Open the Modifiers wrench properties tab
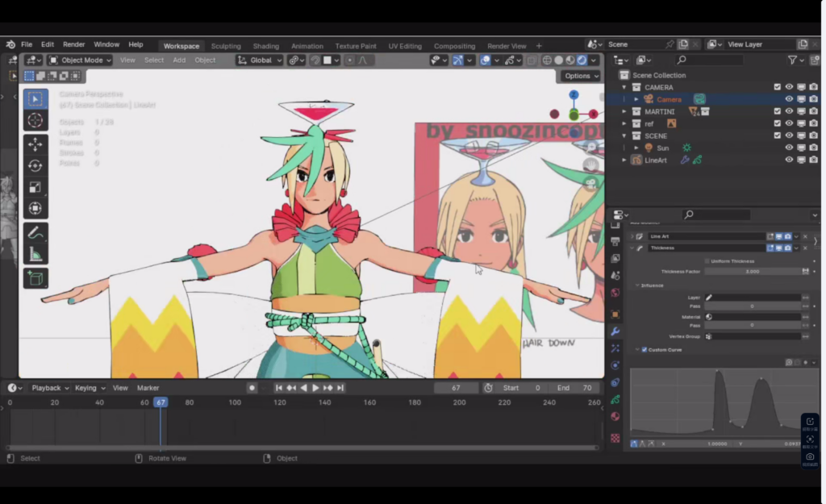Screen dimensions: 826x504 point(615,331)
